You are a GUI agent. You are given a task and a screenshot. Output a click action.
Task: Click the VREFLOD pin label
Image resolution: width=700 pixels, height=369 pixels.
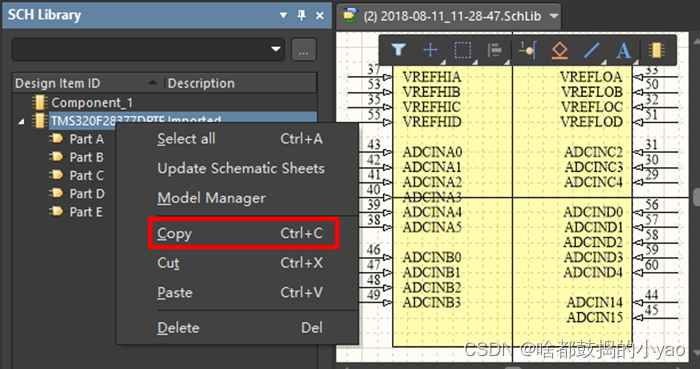coord(591,122)
